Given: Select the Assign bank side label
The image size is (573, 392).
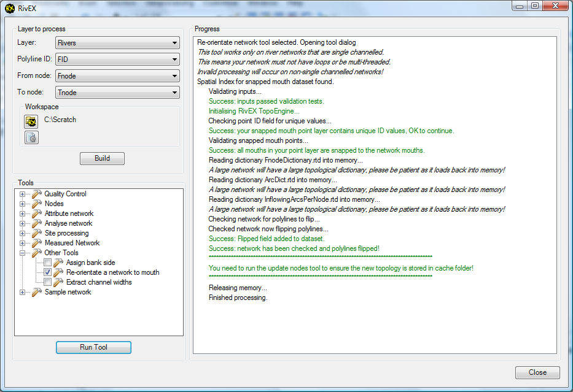Looking at the screenshot, I should point(91,263).
